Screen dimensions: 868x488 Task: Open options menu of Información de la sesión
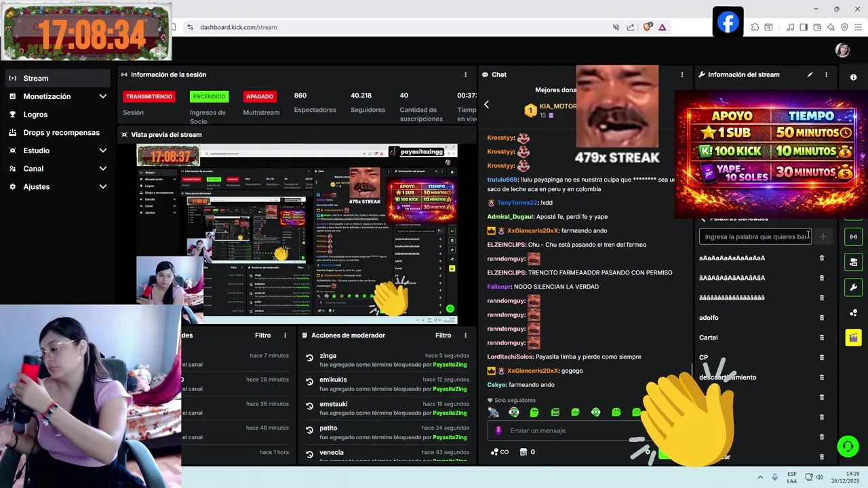[465, 75]
